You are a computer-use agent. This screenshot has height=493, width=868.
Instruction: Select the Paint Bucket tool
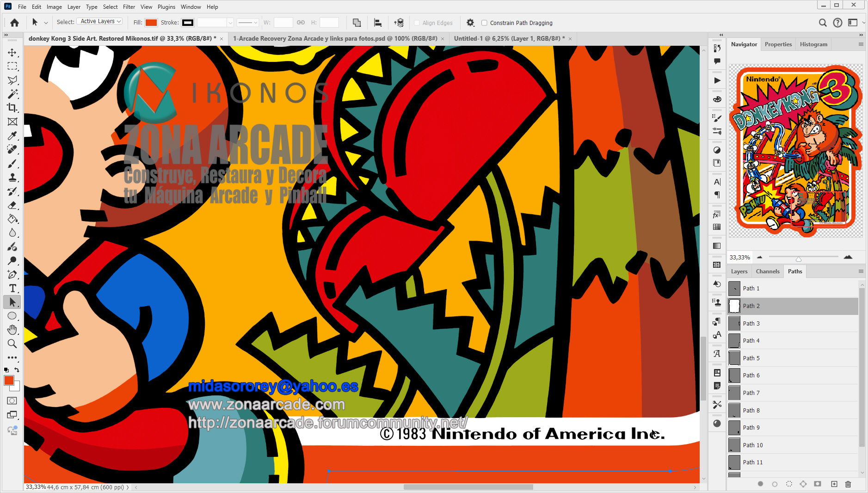point(12,219)
